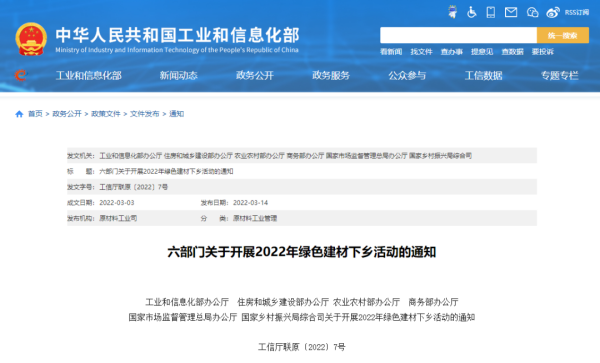Viewport: 600px width, 363px height.
Task: Click the search input field
Action: [x=458, y=35]
